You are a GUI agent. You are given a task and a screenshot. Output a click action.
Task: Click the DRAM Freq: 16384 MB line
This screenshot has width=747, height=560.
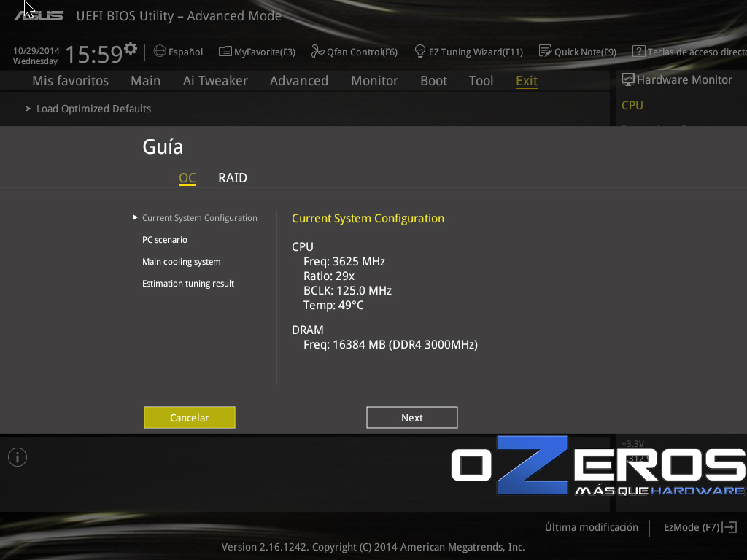point(391,344)
